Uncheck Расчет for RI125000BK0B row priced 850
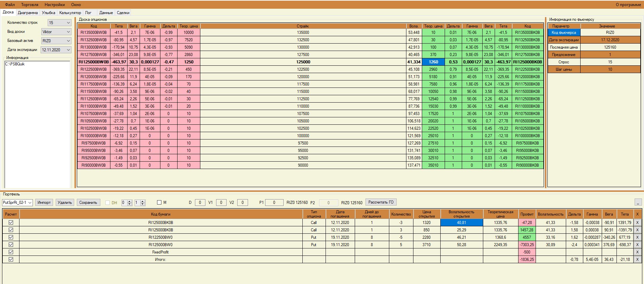 click(x=11, y=230)
